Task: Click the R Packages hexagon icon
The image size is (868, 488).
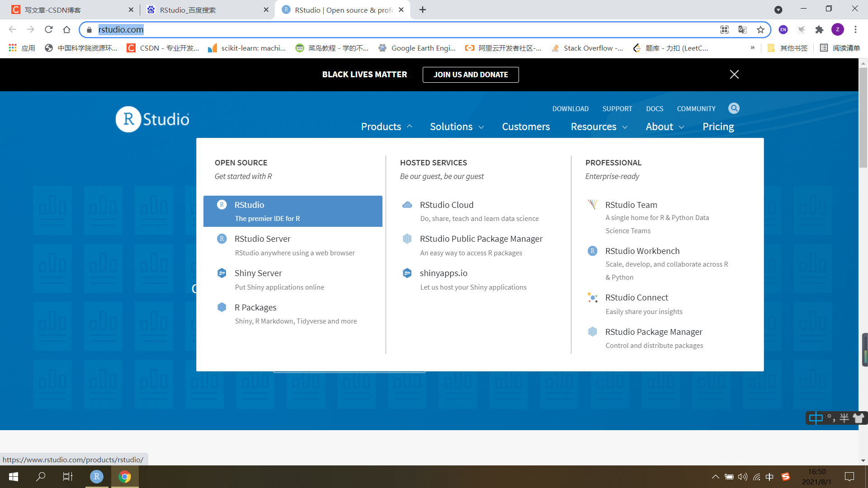Action: [222, 307]
